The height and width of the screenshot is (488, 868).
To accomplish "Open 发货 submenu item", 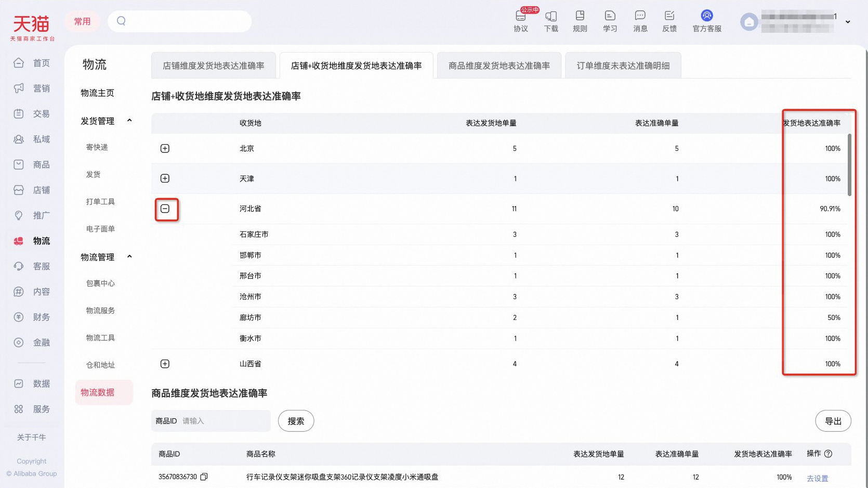I will point(93,174).
